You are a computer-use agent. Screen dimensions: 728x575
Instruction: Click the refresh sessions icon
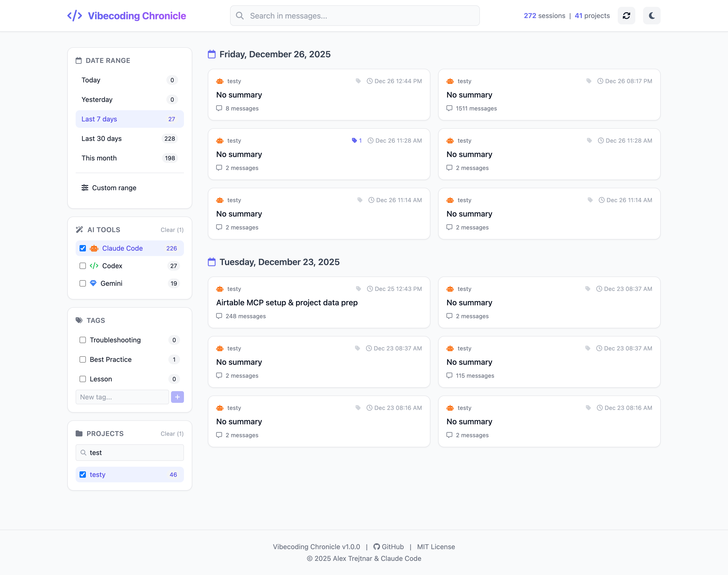(626, 16)
